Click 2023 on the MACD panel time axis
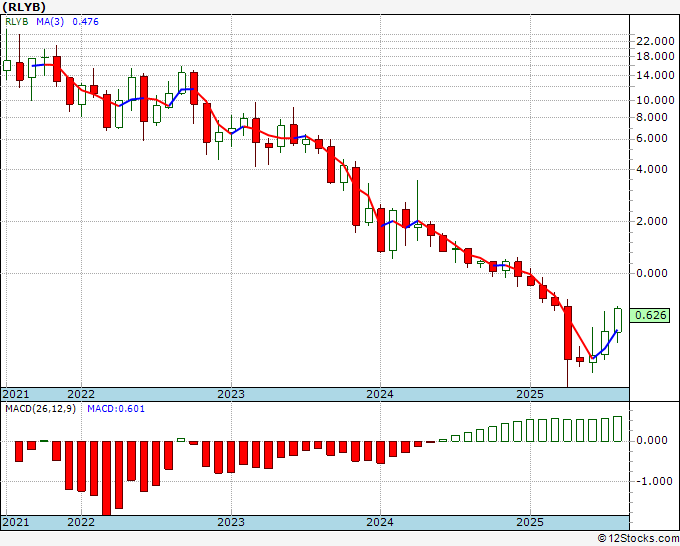Screen dimensions: 680x546 pyautogui.click(x=231, y=522)
